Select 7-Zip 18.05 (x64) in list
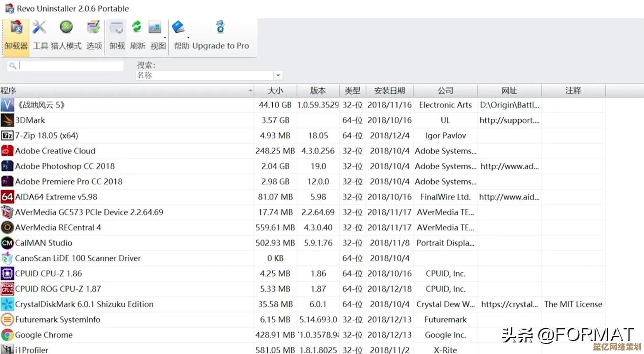Viewport: 644px width, 354px height. (x=46, y=136)
